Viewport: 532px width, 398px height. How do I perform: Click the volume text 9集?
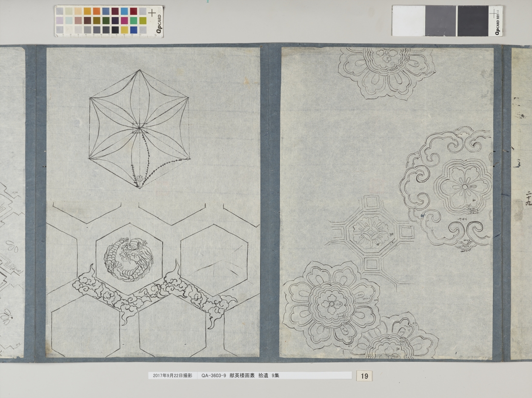(276, 376)
